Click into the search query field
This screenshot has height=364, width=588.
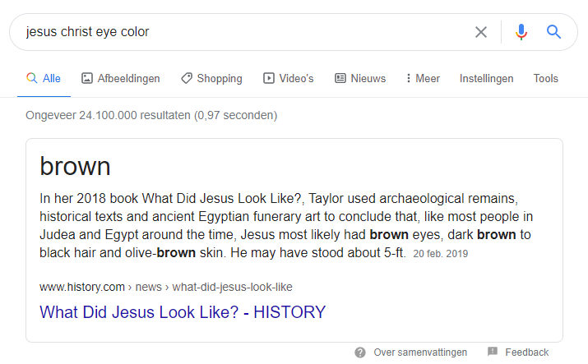coord(238,32)
